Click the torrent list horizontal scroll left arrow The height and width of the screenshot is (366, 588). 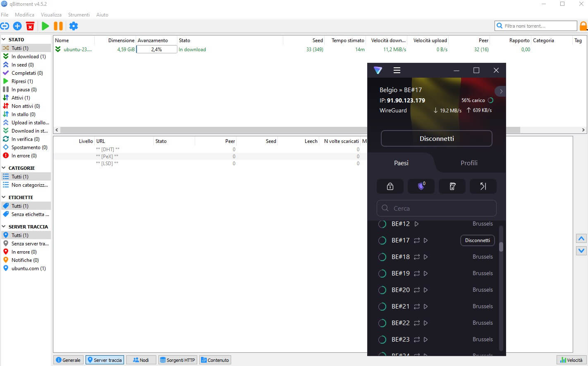click(57, 130)
